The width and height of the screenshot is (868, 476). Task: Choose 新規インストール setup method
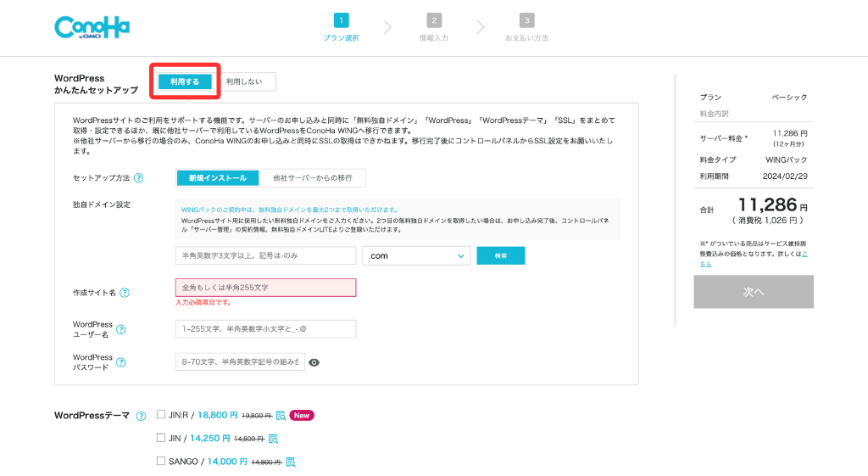coord(218,178)
